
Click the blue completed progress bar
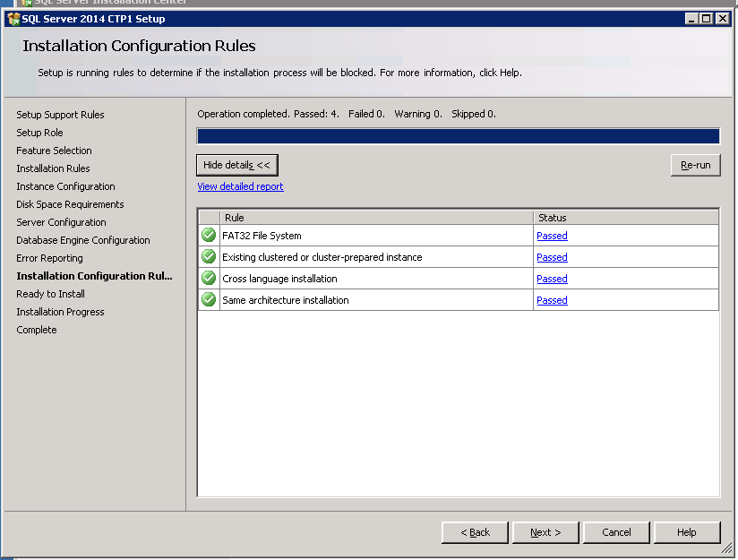point(458,136)
